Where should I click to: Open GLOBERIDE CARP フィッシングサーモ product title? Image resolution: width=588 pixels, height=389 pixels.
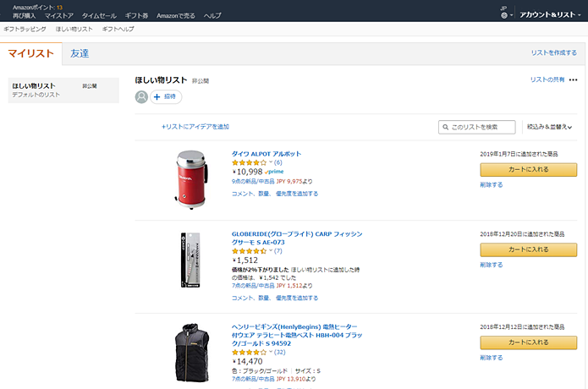coord(297,238)
